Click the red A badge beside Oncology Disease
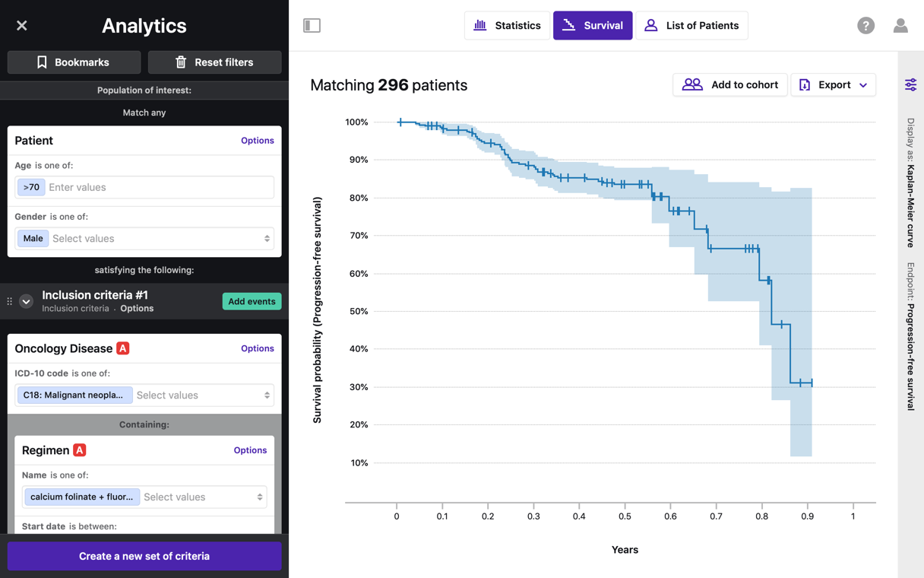The width and height of the screenshot is (924, 578). [123, 348]
